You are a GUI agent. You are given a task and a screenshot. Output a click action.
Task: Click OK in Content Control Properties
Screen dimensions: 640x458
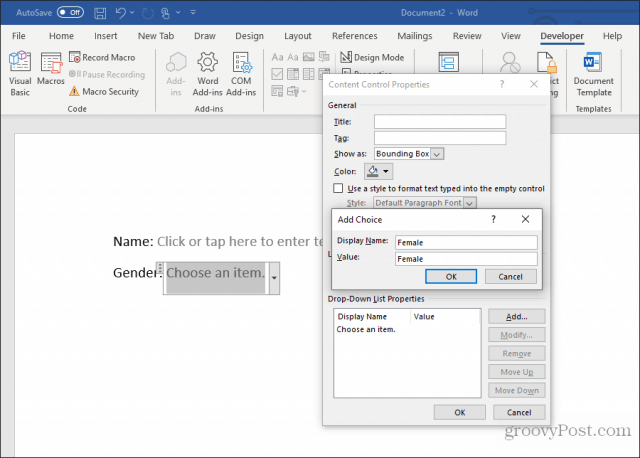pos(460,412)
